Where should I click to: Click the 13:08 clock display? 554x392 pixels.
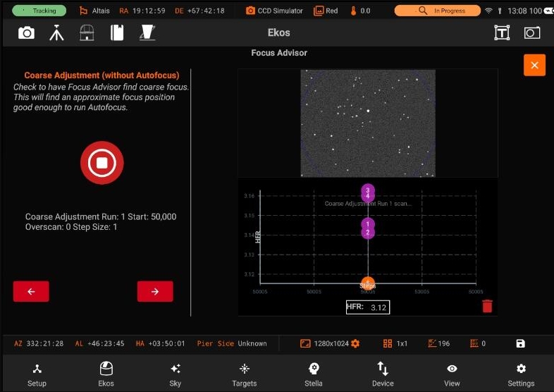[x=517, y=11]
